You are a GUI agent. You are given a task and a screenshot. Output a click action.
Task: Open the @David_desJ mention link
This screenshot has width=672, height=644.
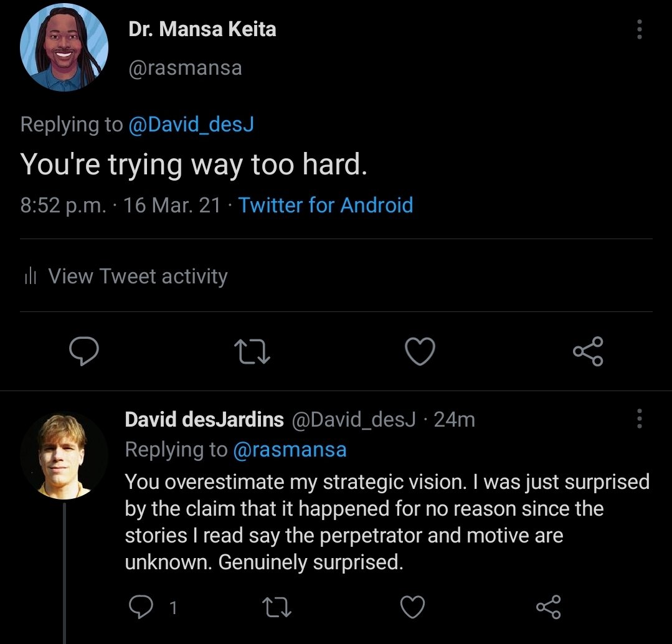191,125
